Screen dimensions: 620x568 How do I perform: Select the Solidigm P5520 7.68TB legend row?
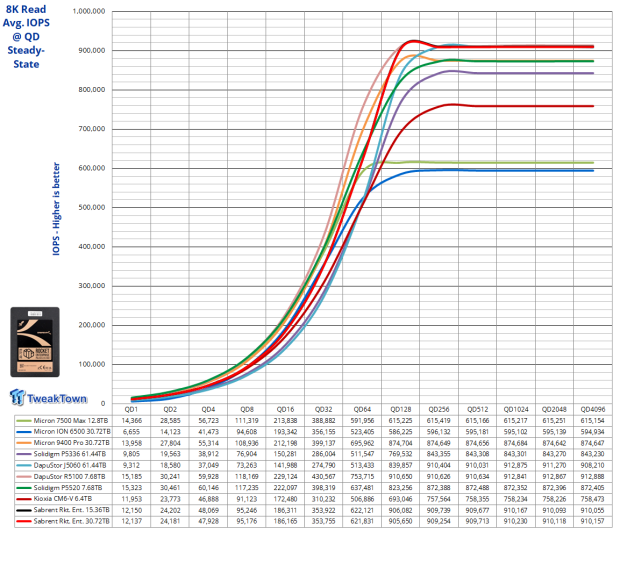(64, 488)
